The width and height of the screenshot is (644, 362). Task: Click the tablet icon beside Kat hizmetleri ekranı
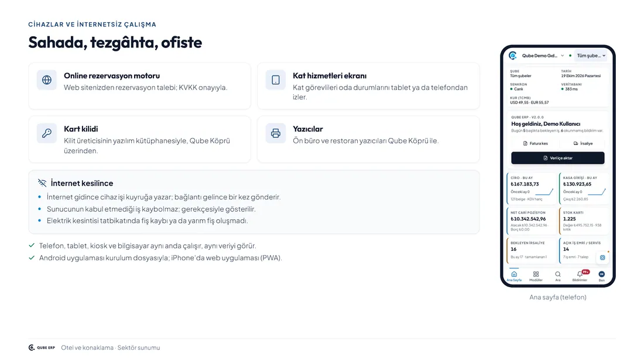click(276, 80)
